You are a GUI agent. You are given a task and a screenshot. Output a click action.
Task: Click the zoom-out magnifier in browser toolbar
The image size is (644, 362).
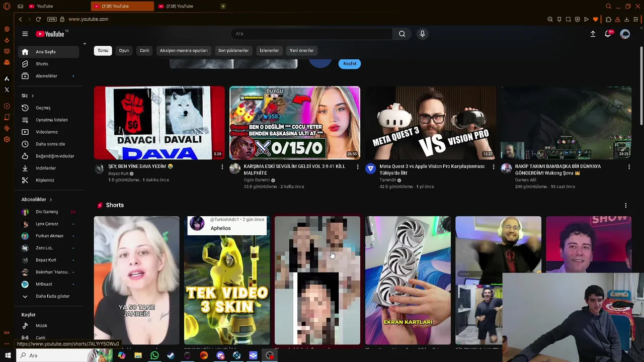[550, 19]
